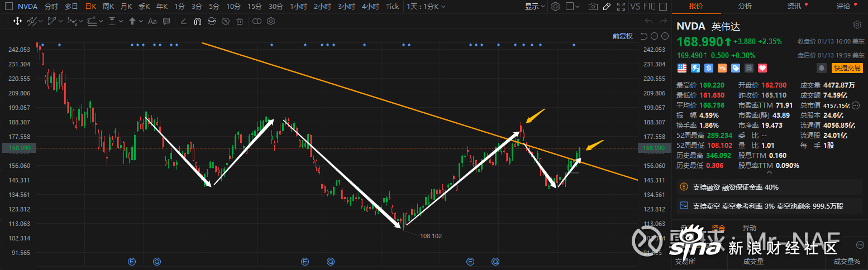Open the 1天:1分K interval dropdown
Image resolution: width=868 pixels, height=270 pixels.
(427, 7)
